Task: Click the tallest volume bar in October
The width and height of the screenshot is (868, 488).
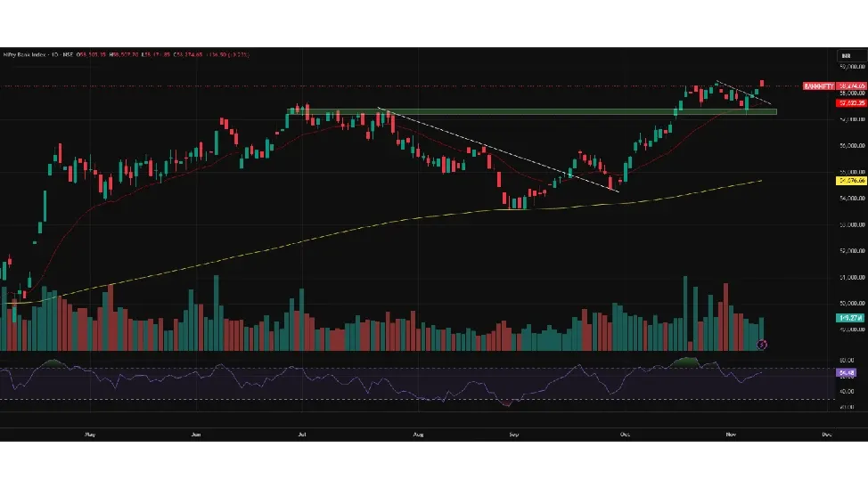Action: [x=685, y=312]
